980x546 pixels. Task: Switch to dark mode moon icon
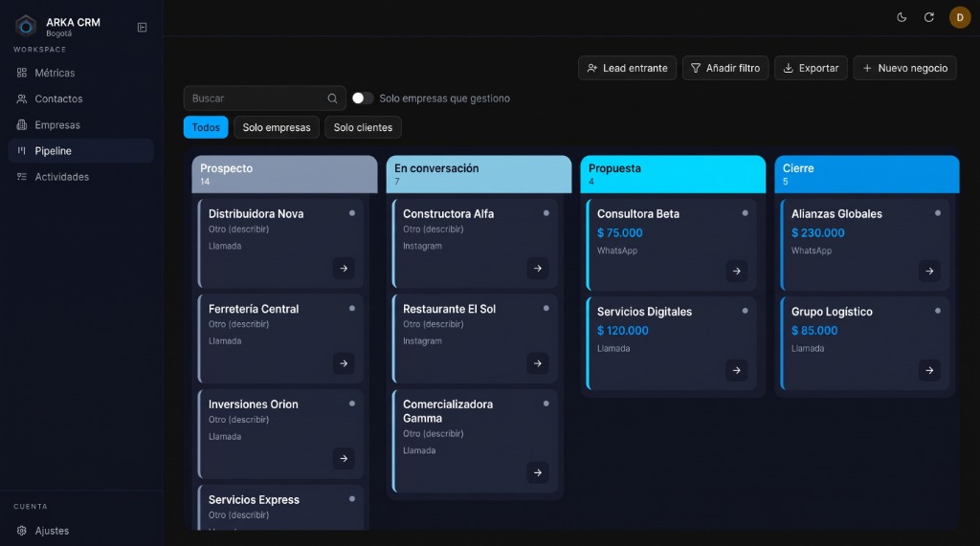pos(902,17)
